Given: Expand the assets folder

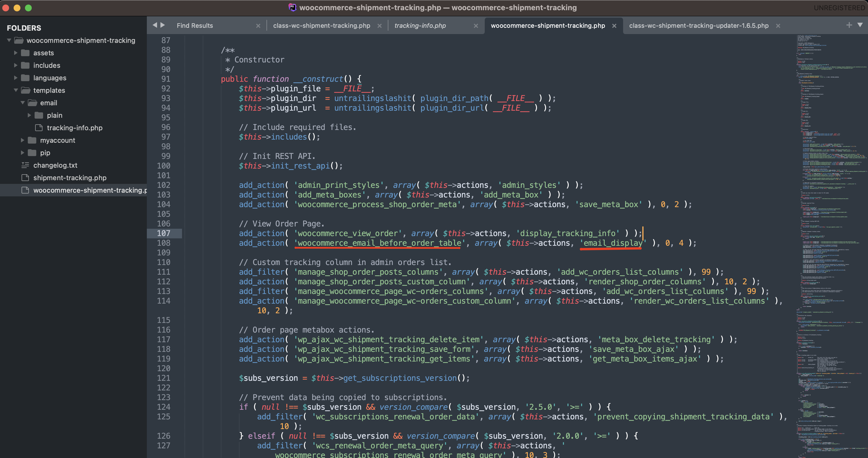Looking at the screenshot, I should [x=16, y=53].
